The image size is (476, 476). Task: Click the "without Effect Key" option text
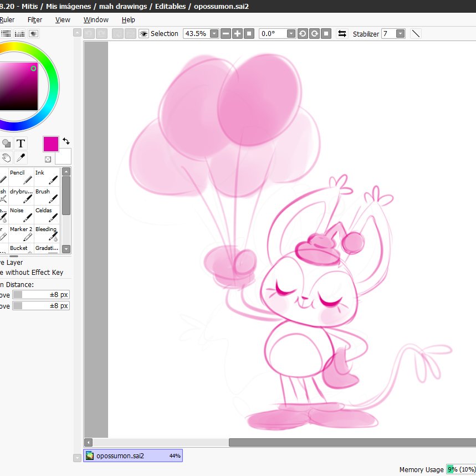click(34, 272)
